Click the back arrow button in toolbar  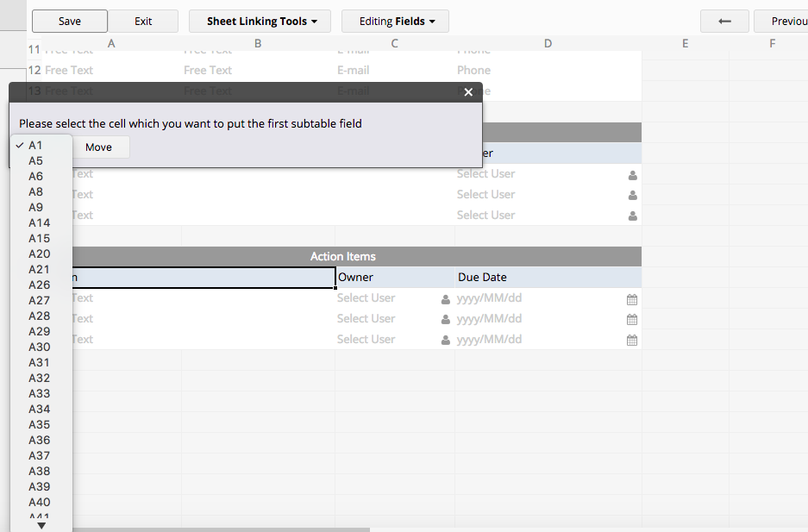pyautogui.click(x=724, y=21)
